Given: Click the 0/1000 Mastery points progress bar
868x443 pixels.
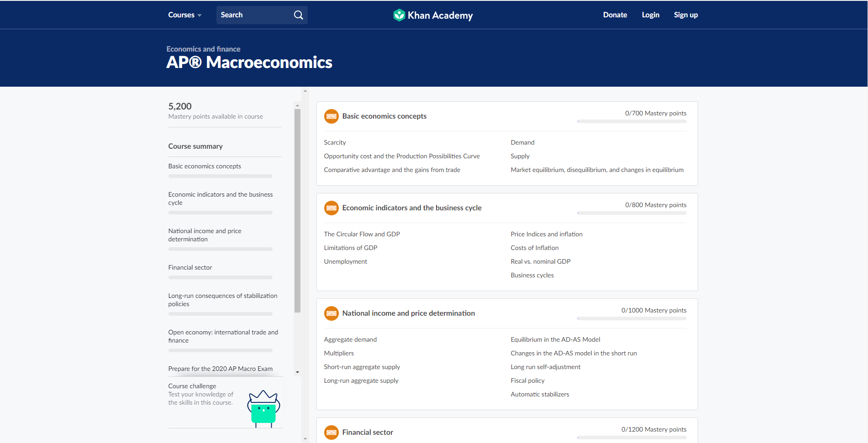Looking at the screenshot, I should (x=632, y=318).
